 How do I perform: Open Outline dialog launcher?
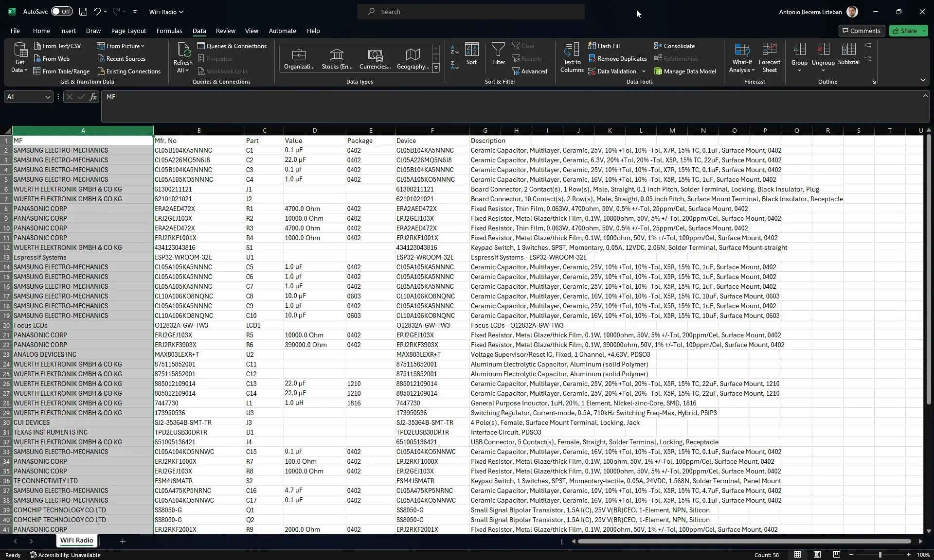873,82
